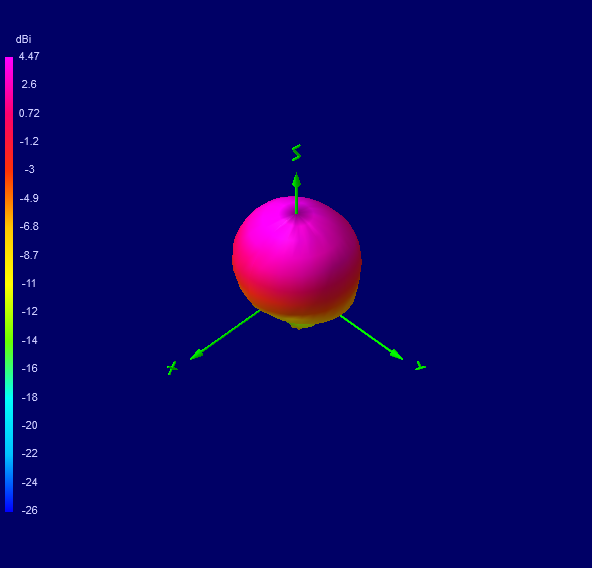The height and width of the screenshot is (568, 592).
Task: Click the -12 scale label
Action: (29, 311)
